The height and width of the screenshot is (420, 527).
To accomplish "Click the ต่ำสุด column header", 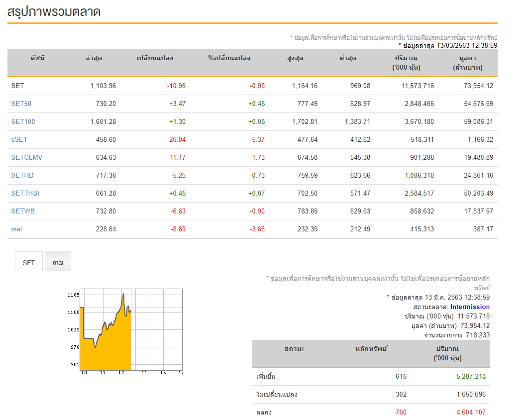I will (x=348, y=58).
